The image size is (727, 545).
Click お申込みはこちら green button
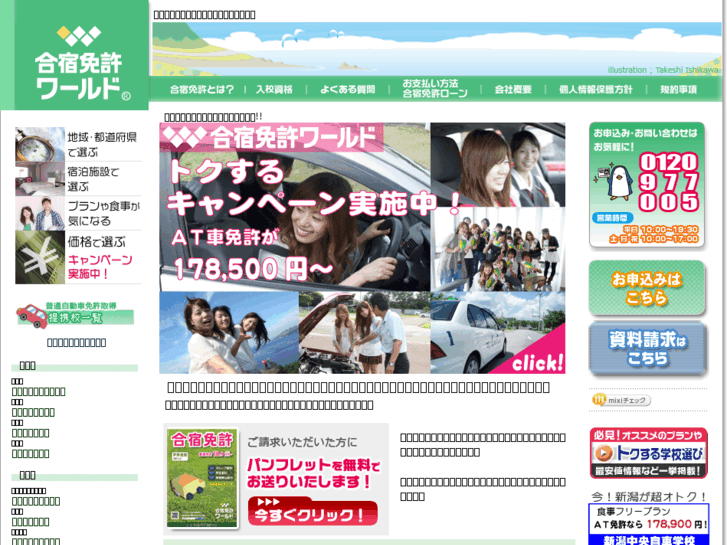point(647,288)
